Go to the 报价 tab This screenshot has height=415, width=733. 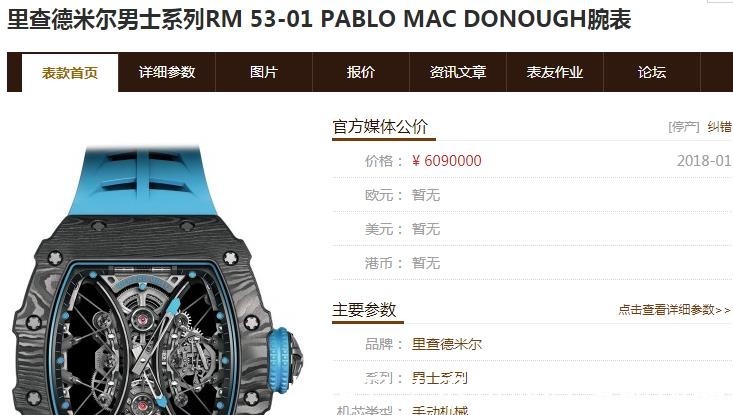(361, 72)
